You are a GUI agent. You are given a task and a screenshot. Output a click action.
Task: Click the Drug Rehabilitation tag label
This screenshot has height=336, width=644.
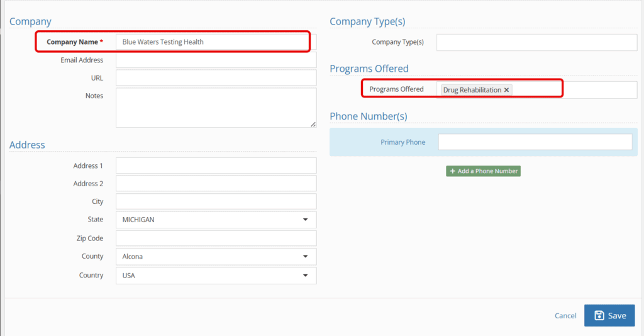[472, 90]
